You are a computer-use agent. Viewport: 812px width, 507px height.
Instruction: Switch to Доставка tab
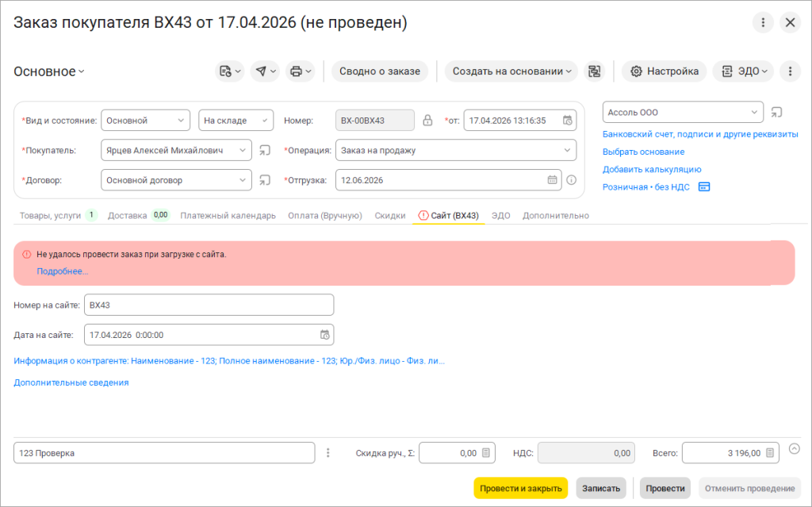pos(139,216)
